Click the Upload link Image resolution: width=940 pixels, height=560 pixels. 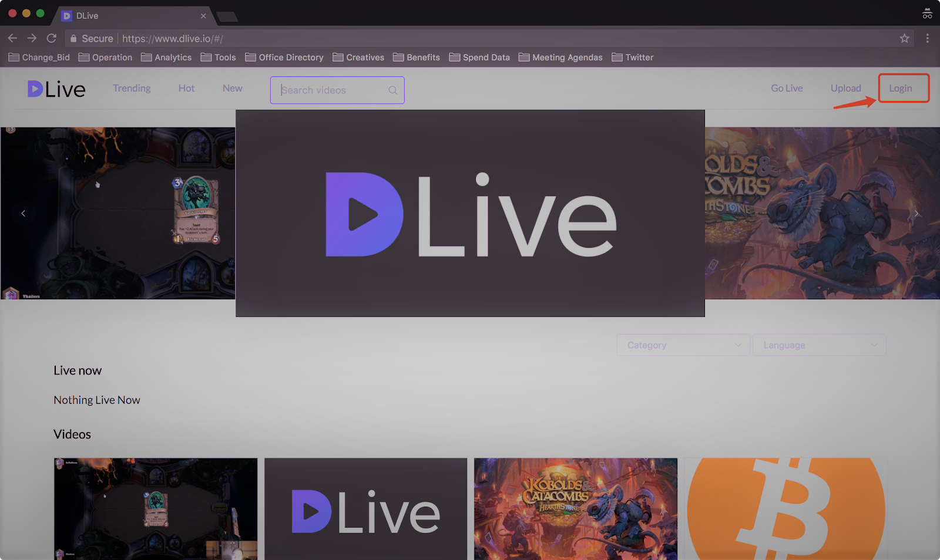point(846,88)
